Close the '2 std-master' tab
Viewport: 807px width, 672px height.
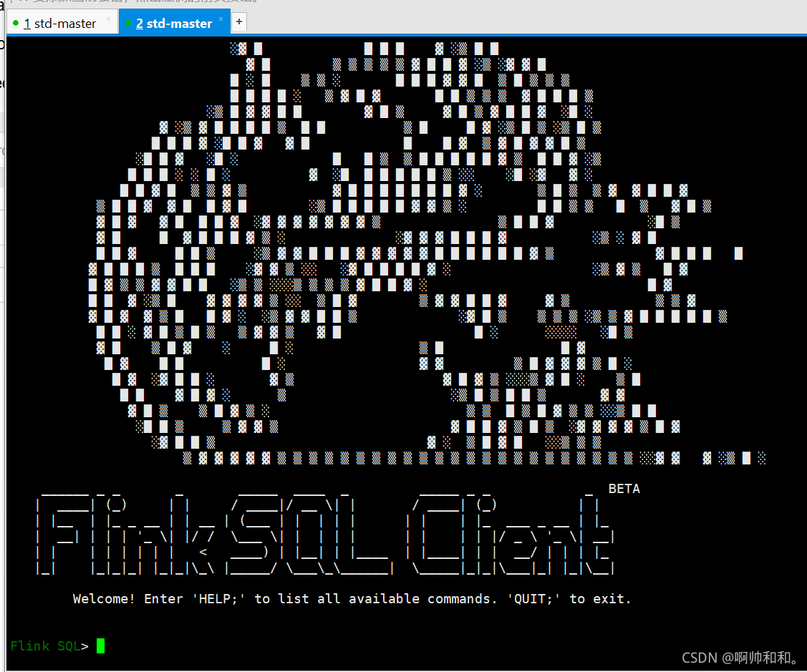pyautogui.click(x=221, y=19)
